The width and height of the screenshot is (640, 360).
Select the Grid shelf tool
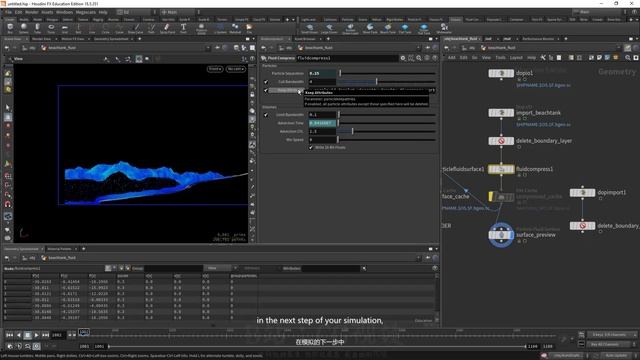[64, 28]
